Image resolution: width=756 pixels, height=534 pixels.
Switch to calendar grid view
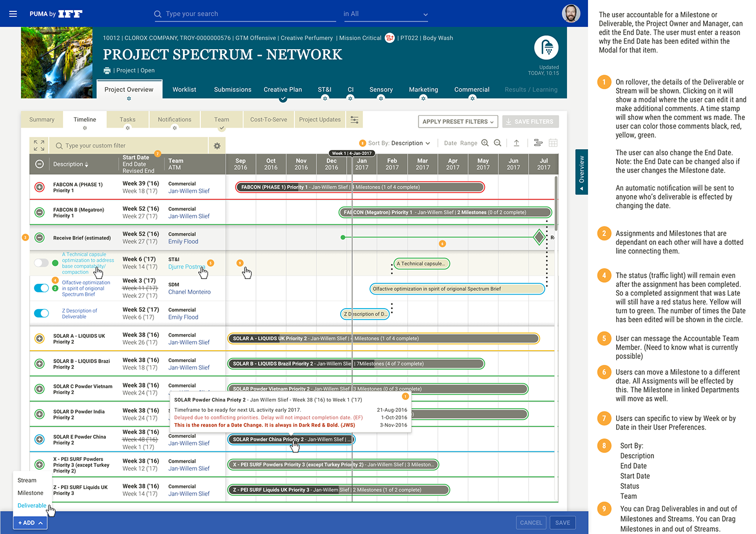tap(553, 143)
